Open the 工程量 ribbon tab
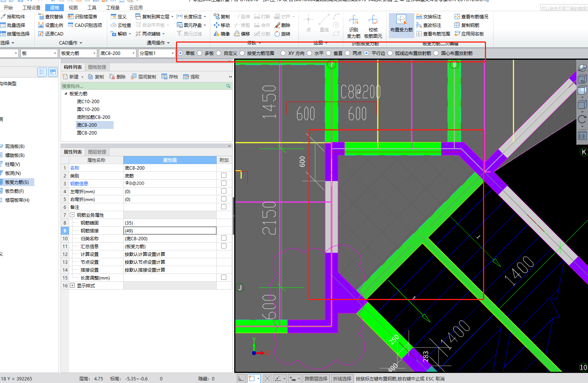588x383 pixels. 113,7
